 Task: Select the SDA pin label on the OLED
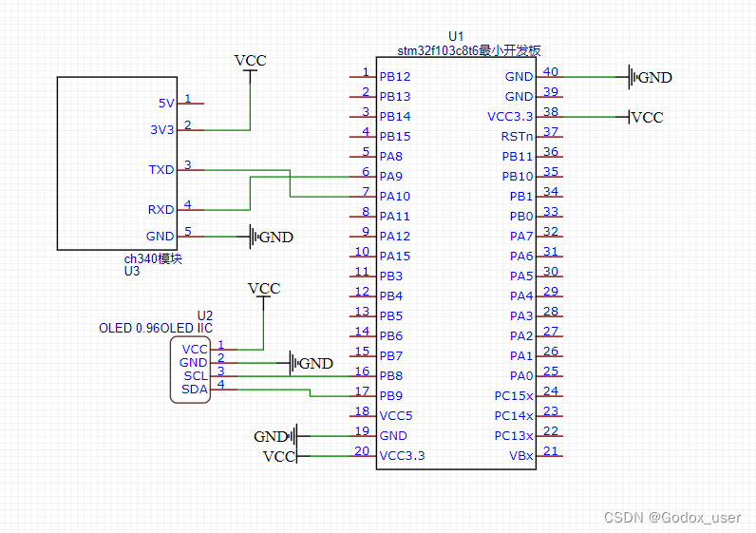[195, 390]
